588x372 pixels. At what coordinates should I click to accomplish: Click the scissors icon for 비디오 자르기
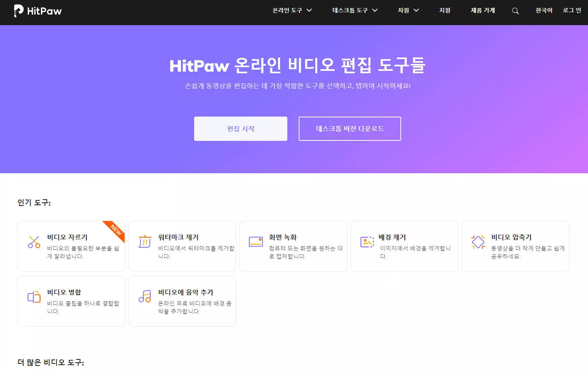[34, 242]
